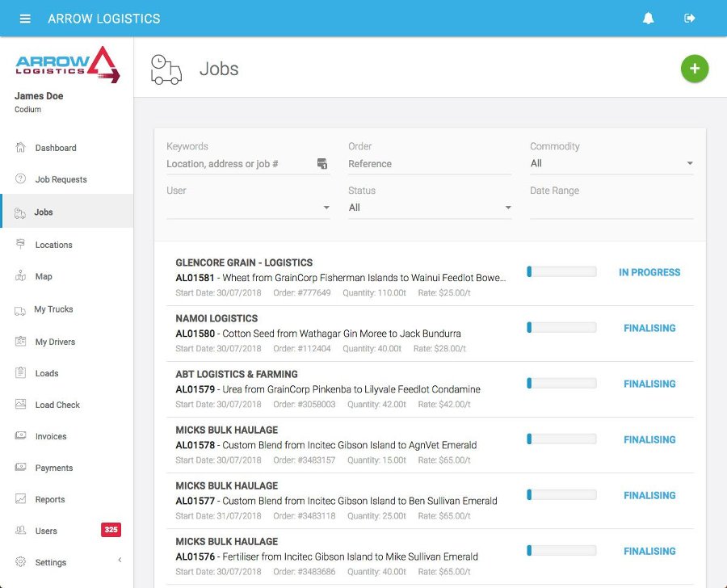This screenshot has width=727, height=588.
Task: Open Load Check page
Action: coord(57,405)
